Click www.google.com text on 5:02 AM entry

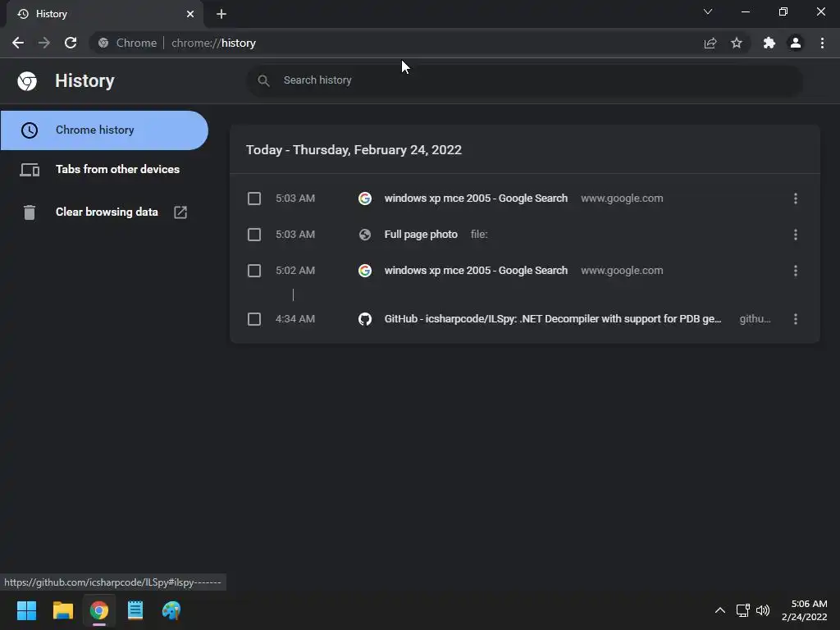point(622,271)
